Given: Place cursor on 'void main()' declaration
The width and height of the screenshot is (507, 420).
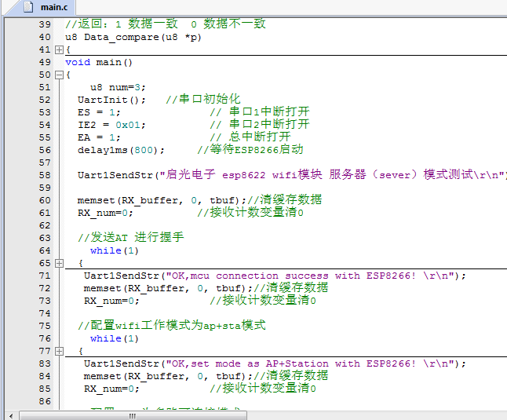Looking at the screenshot, I should click(99, 62).
